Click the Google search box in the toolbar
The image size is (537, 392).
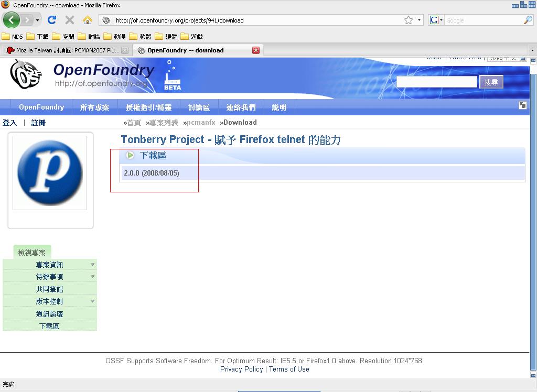pyautogui.click(x=483, y=20)
